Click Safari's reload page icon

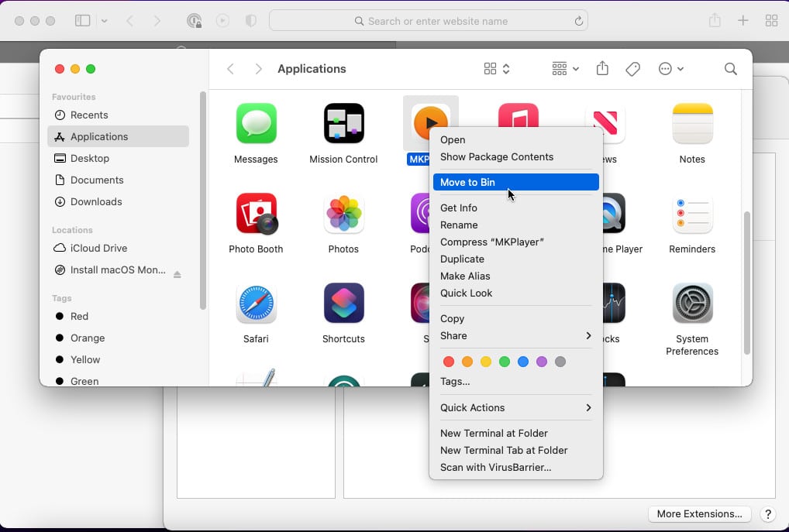pyautogui.click(x=579, y=21)
